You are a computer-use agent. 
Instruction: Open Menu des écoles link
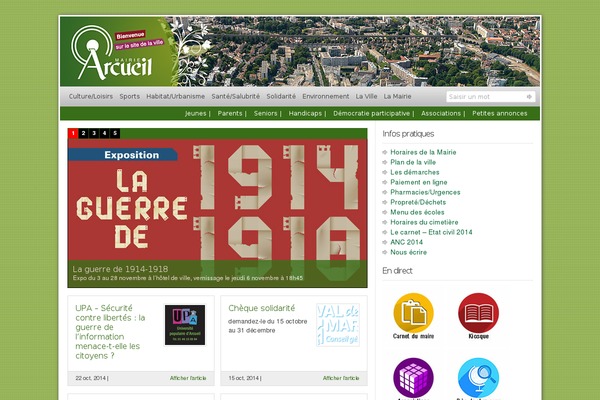(x=417, y=212)
